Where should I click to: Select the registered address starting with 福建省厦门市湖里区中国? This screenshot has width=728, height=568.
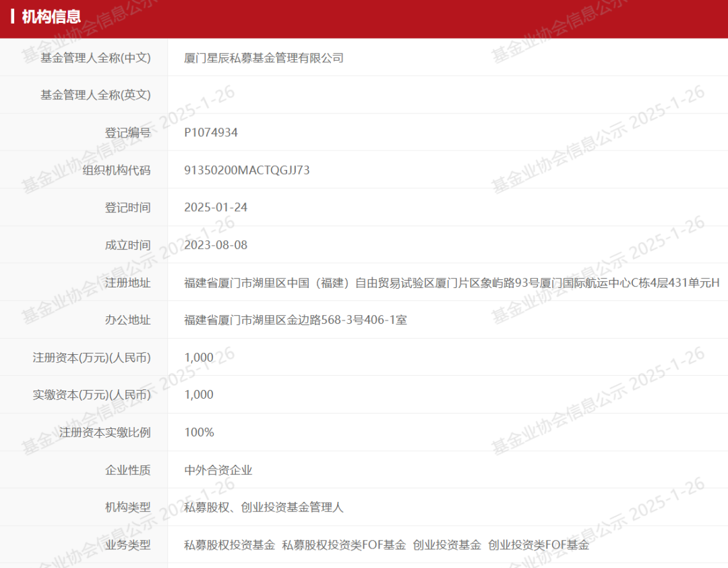tap(452, 283)
